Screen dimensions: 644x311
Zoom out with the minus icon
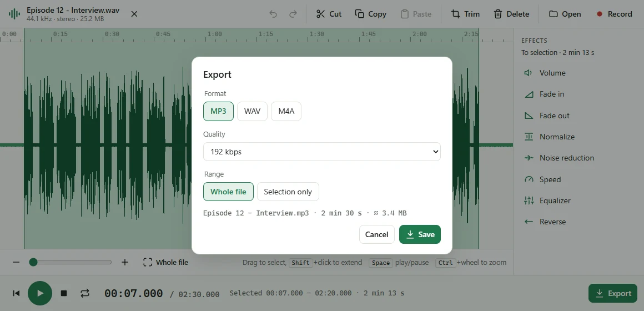pos(16,262)
